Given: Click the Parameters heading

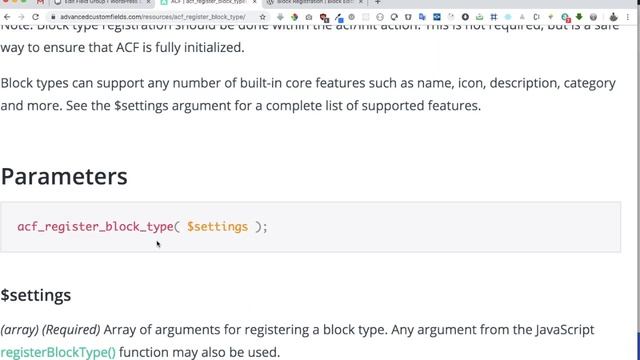Looking at the screenshot, I should (64, 176).
